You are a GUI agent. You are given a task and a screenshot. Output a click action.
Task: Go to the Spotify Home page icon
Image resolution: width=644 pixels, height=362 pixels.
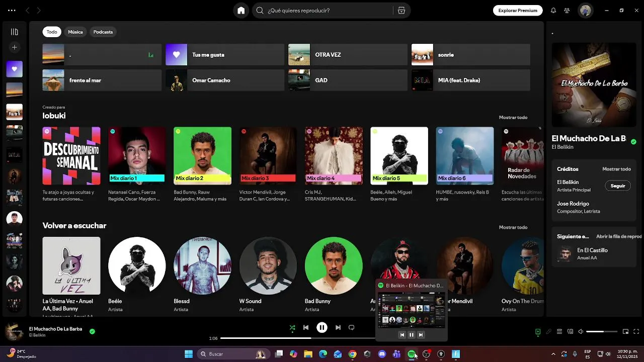pyautogui.click(x=241, y=11)
